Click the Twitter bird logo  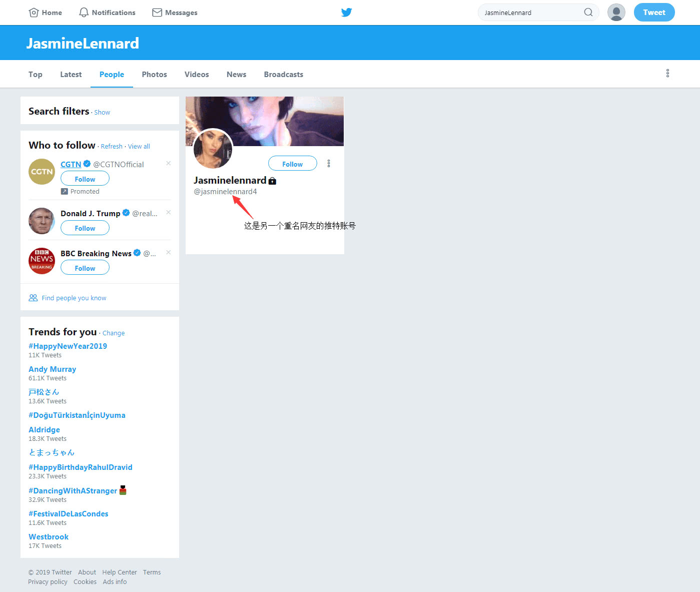[x=346, y=13]
